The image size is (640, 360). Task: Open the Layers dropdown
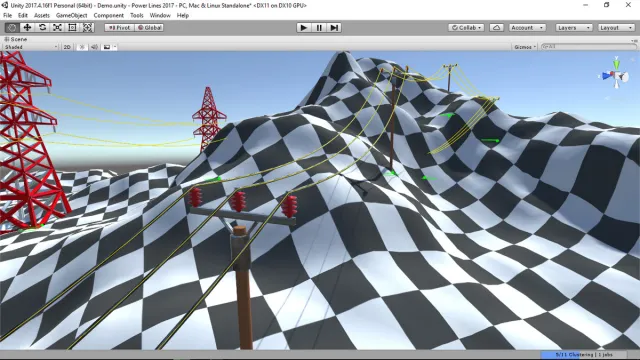574,27
